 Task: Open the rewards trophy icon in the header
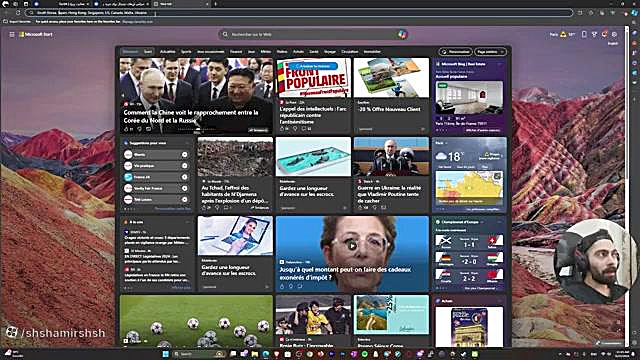[594, 35]
